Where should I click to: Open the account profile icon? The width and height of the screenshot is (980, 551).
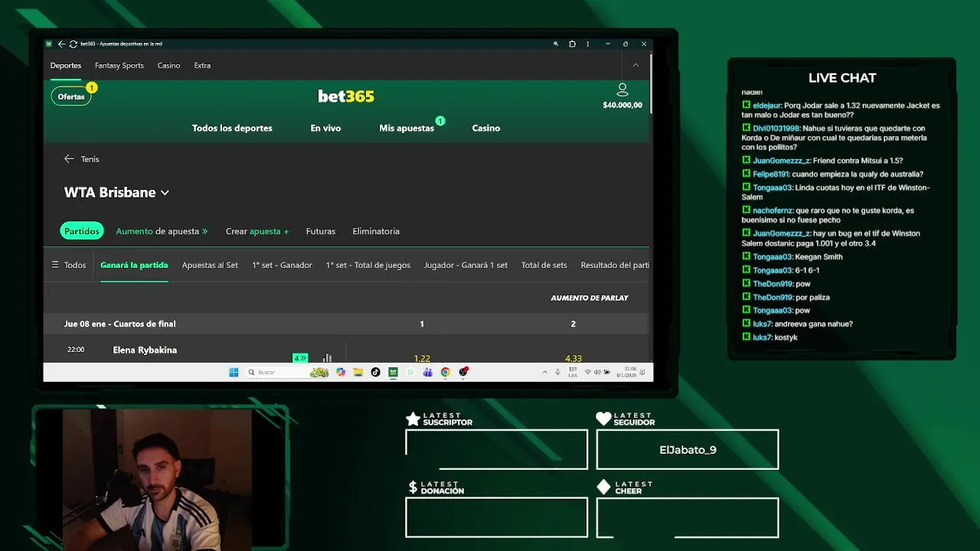point(622,90)
